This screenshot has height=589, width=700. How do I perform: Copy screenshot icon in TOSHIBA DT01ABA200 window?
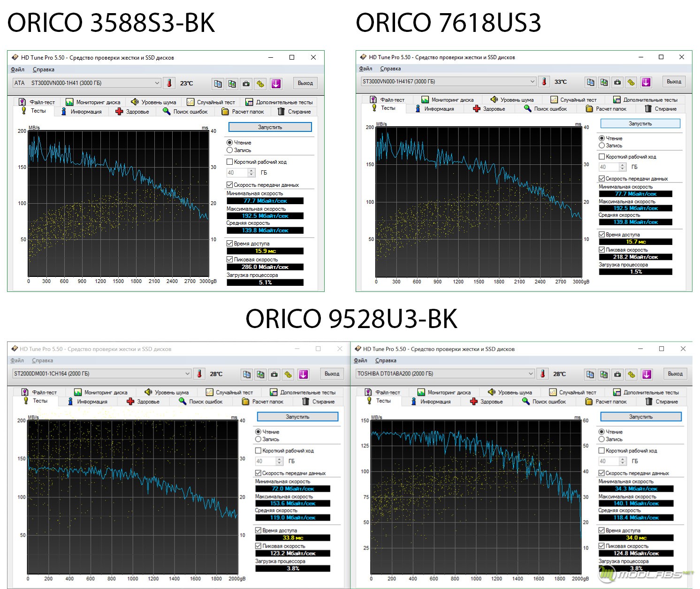tap(604, 374)
